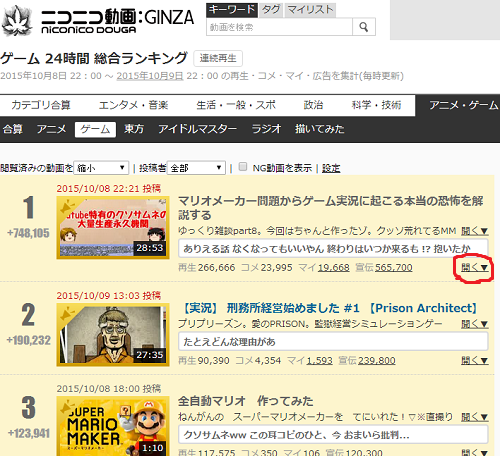
Task: Switch to 科学・技術 category tab
Action: pyautogui.click(x=376, y=105)
